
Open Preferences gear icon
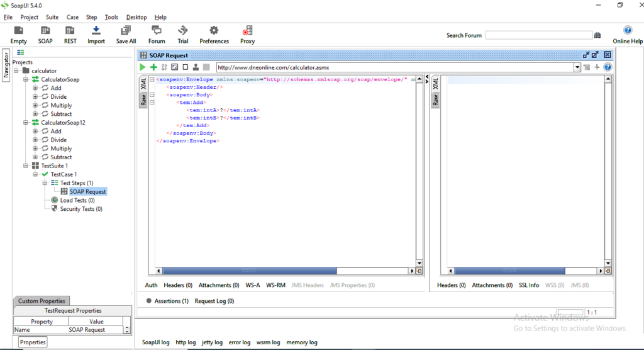click(214, 31)
